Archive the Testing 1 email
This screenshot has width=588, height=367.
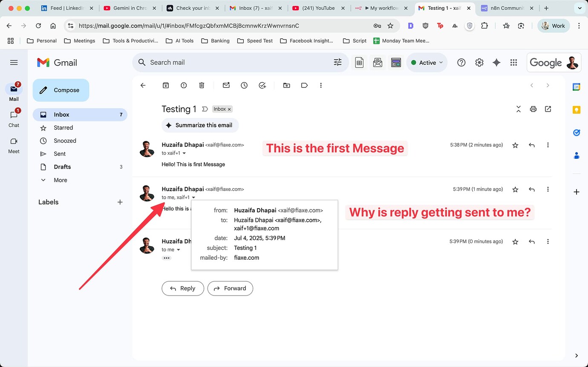pyautogui.click(x=165, y=85)
